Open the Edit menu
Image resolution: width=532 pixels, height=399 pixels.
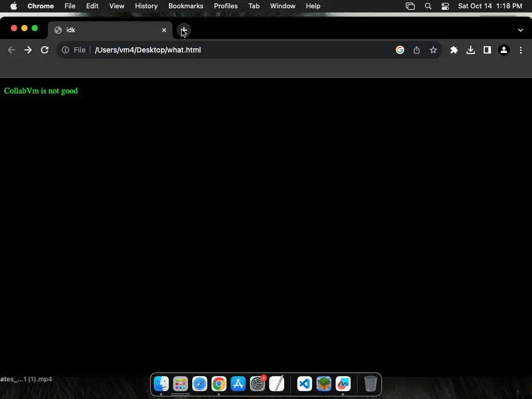92,6
